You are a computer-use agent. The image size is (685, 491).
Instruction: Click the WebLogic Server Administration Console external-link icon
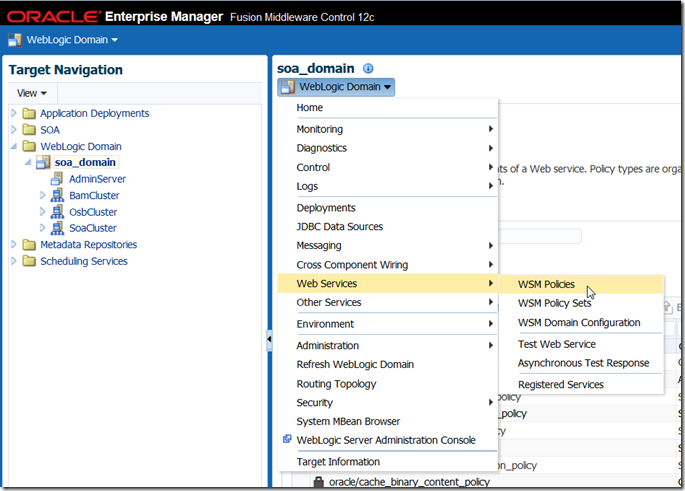click(x=287, y=440)
